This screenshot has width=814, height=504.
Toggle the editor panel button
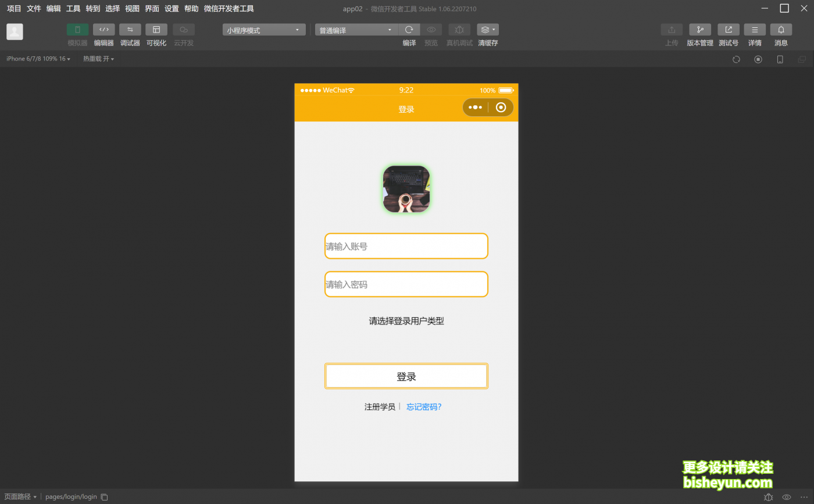pos(103,30)
